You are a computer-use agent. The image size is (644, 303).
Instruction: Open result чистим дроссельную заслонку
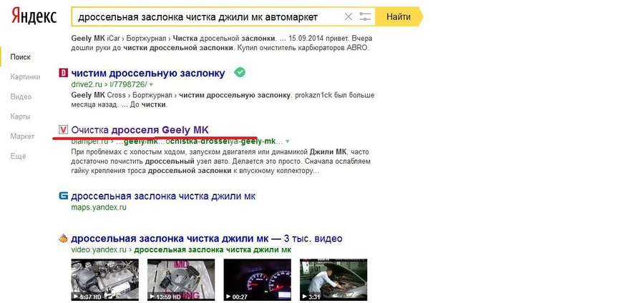click(148, 74)
